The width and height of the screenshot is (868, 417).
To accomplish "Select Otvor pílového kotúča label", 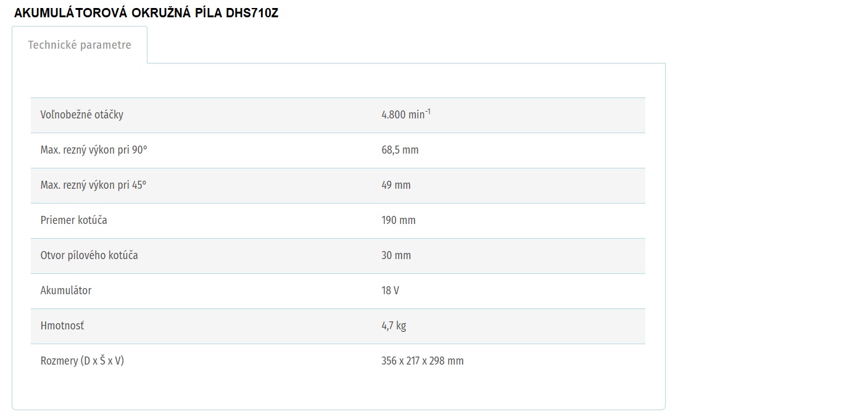I will [89, 255].
